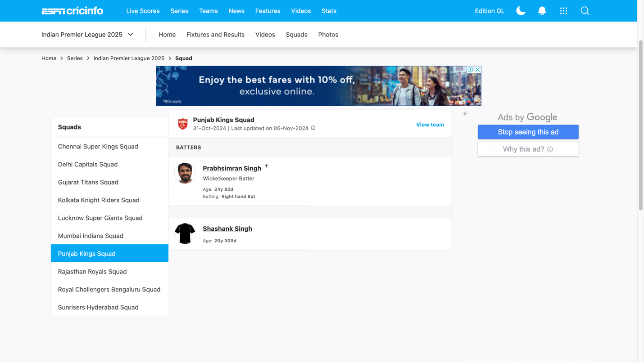Click the info icon beside last updated date
The height and width of the screenshot is (363, 644).
point(313,128)
